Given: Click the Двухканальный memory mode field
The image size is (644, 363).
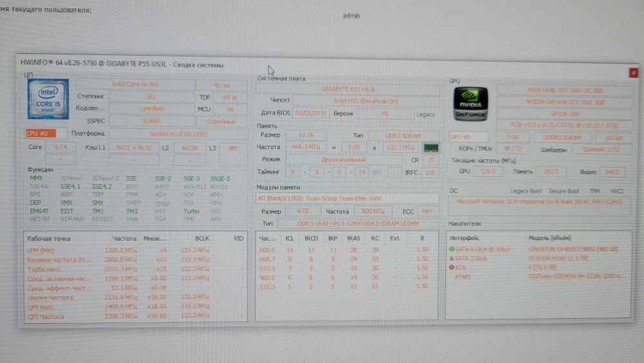Looking at the screenshot, I should pos(343,160).
